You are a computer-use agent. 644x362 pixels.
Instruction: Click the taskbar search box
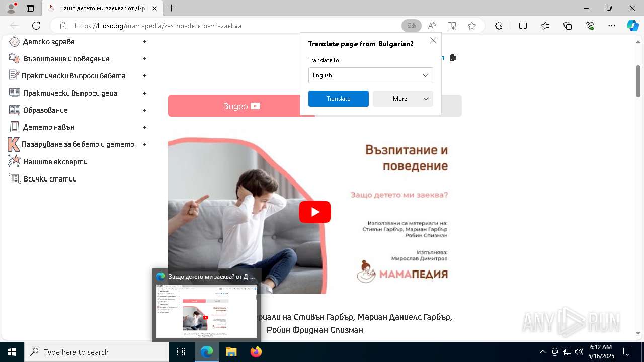tap(97, 352)
